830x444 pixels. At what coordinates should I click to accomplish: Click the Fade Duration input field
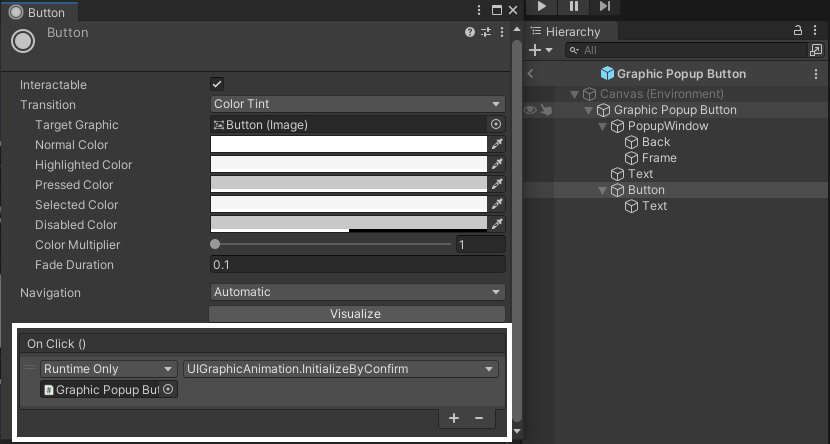[357, 265]
